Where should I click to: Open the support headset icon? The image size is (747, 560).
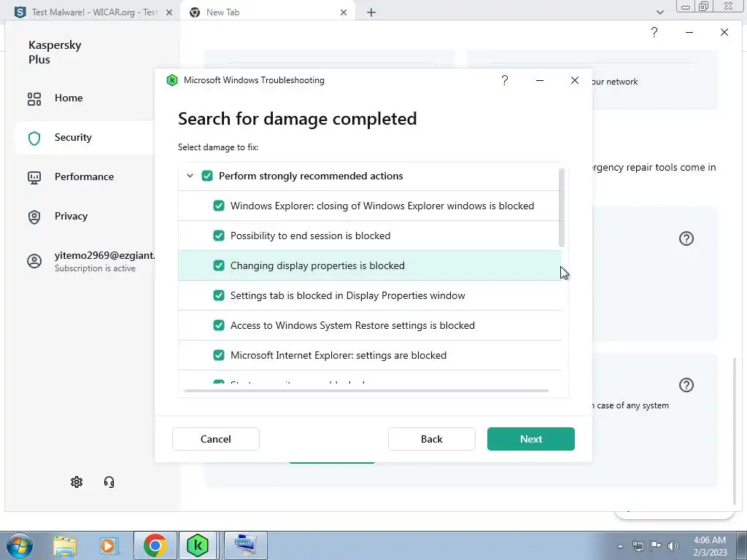(x=109, y=482)
